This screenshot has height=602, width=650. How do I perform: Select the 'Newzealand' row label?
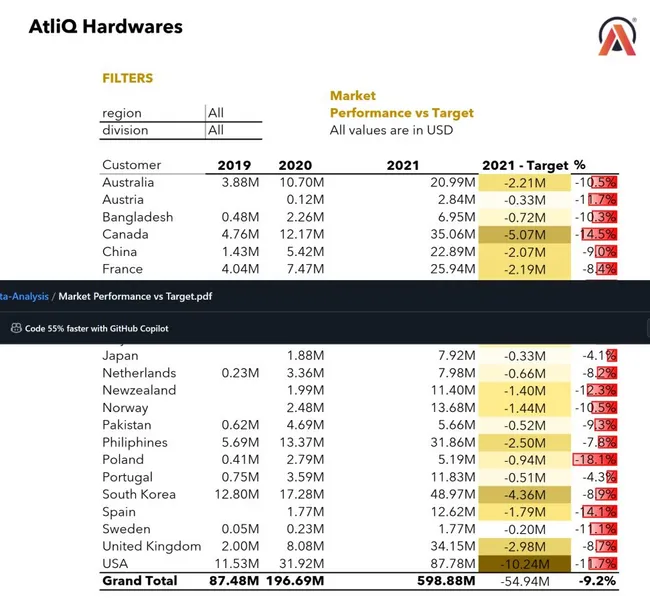click(x=139, y=390)
